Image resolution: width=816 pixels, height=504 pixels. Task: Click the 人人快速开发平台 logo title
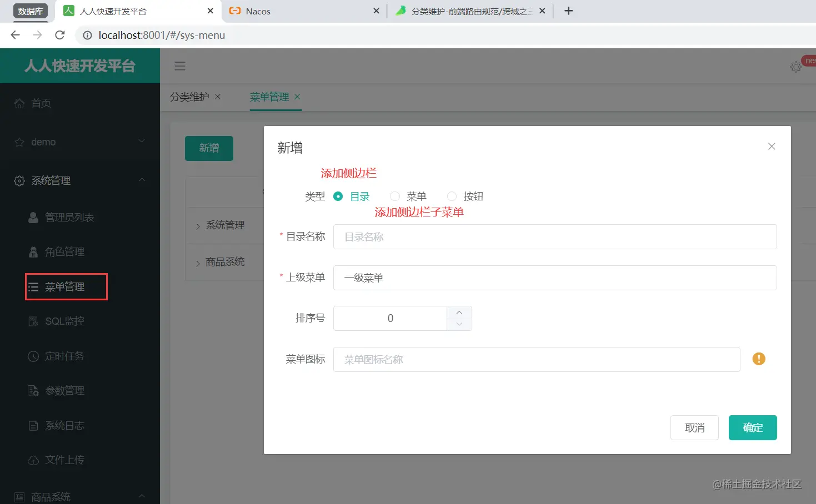(80, 66)
